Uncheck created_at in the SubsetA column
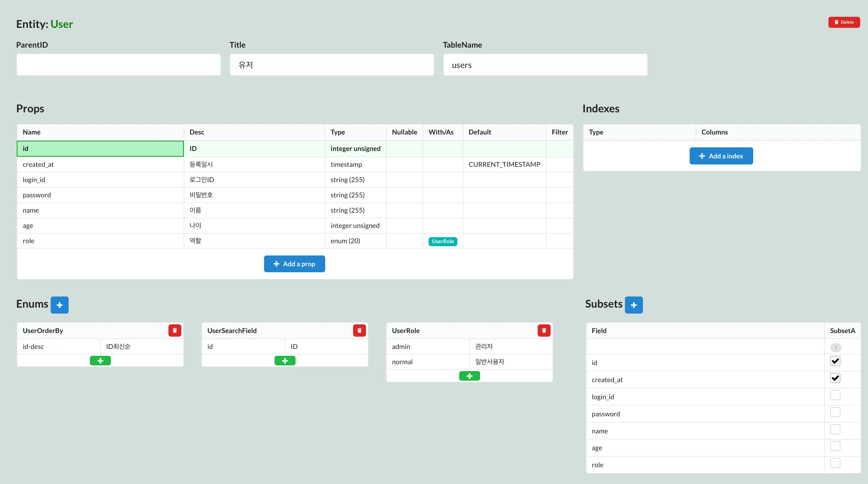 (835, 378)
